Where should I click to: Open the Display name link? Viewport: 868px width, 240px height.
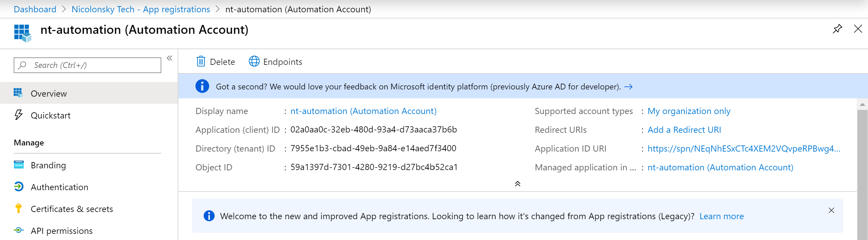363,111
